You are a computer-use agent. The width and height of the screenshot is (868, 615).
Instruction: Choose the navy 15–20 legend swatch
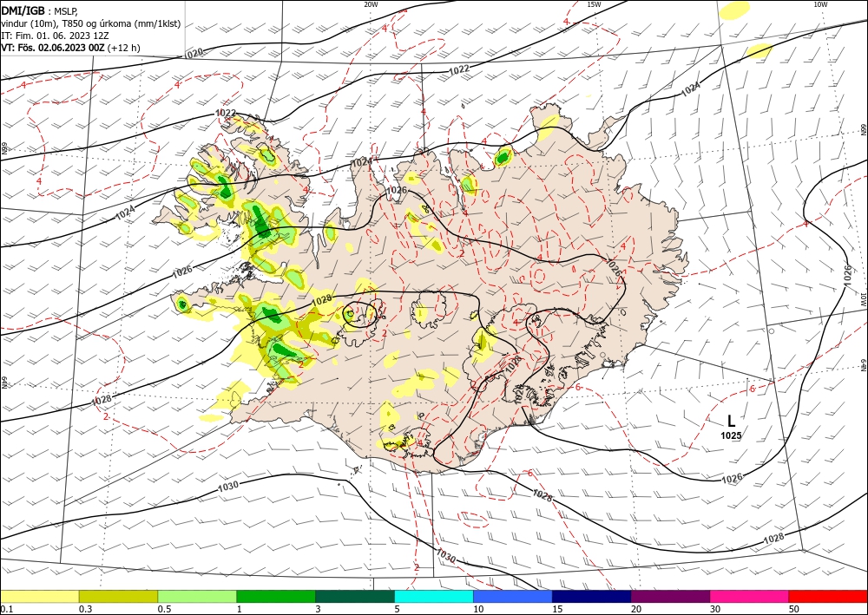click(x=592, y=596)
